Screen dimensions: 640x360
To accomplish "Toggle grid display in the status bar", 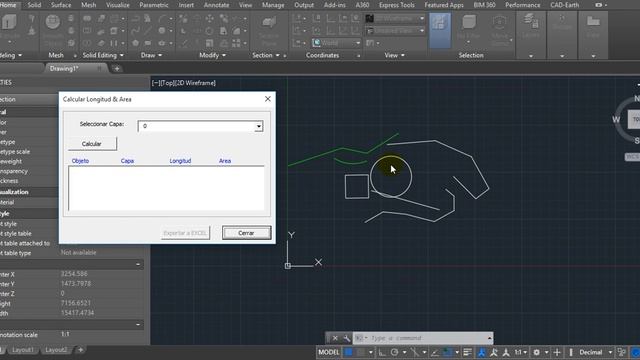I will point(349,352).
